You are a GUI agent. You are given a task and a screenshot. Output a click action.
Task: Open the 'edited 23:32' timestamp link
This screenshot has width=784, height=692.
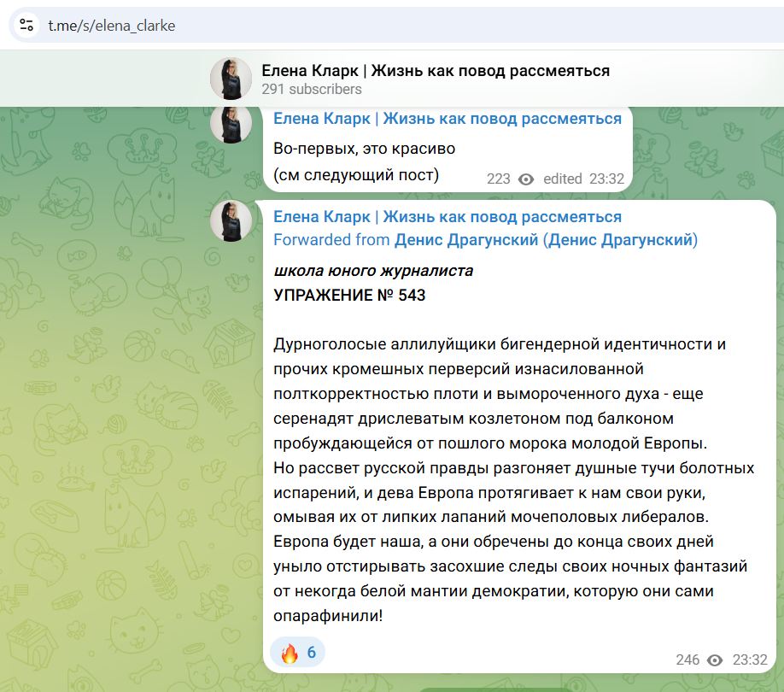click(583, 179)
